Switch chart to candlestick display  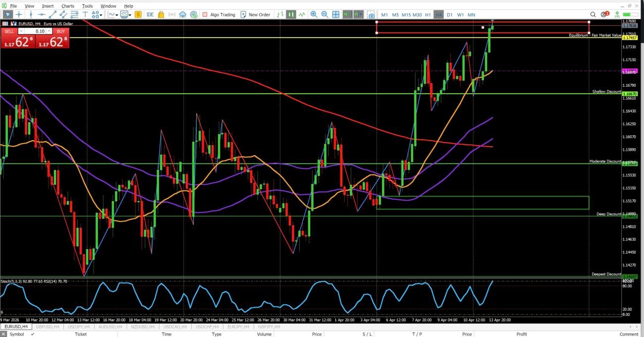291,15
